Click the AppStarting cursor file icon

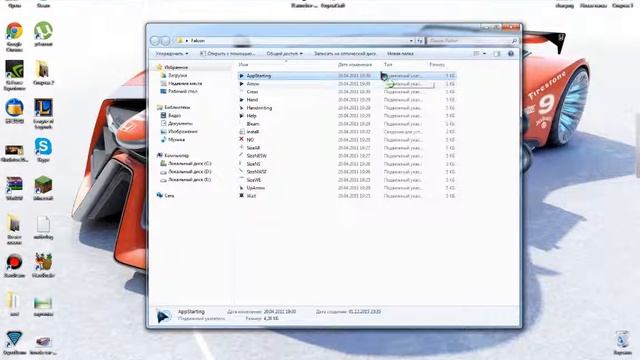[242, 76]
